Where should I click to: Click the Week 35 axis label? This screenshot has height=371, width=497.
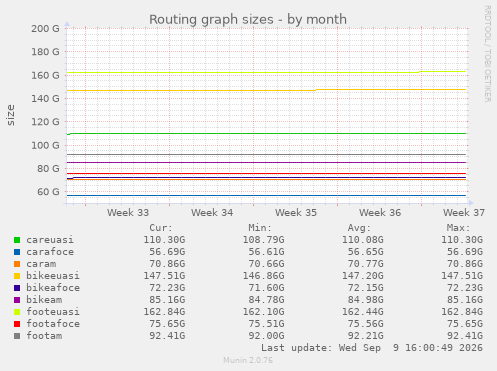click(296, 213)
